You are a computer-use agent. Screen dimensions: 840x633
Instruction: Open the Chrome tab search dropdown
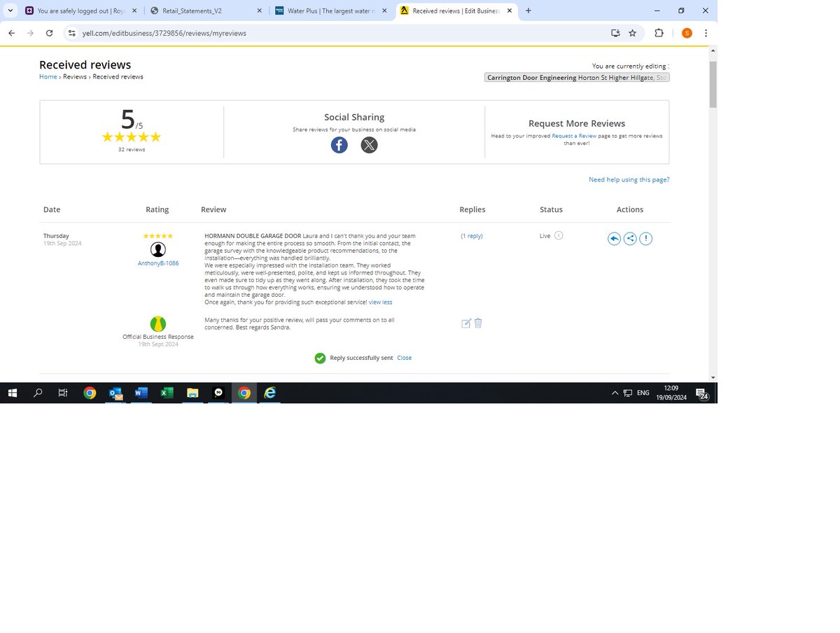(x=10, y=11)
